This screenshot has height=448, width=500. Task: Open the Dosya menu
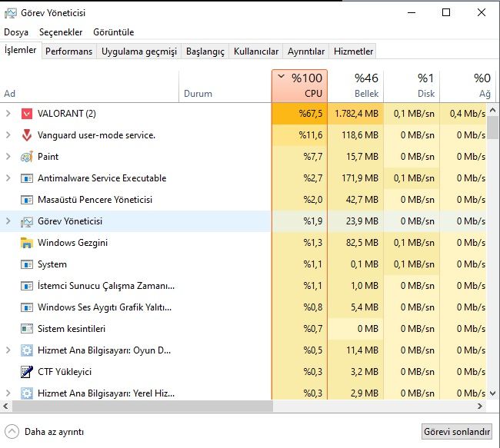[x=16, y=32]
